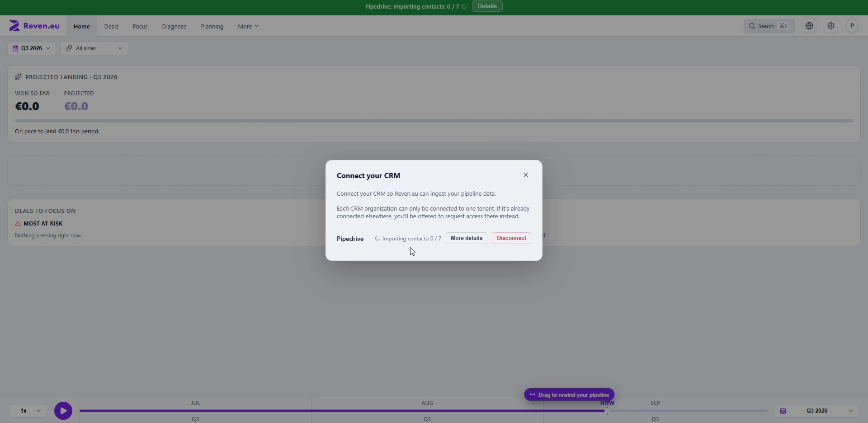Click the timeline track under JUL
Screen dimensions: 868x423
click(x=195, y=411)
